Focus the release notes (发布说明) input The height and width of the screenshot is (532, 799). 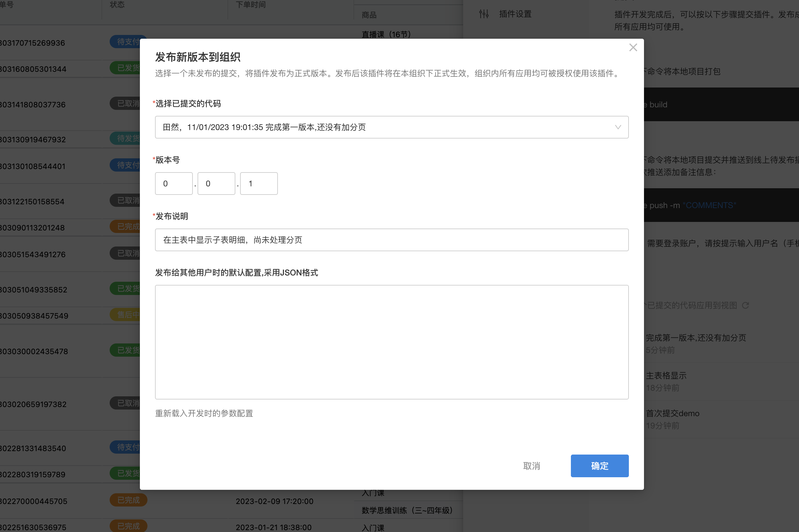(x=392, y=240)
